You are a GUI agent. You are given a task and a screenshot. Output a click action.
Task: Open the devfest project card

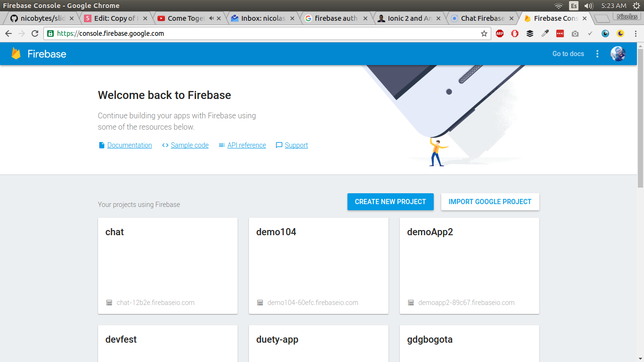point(168,344)
